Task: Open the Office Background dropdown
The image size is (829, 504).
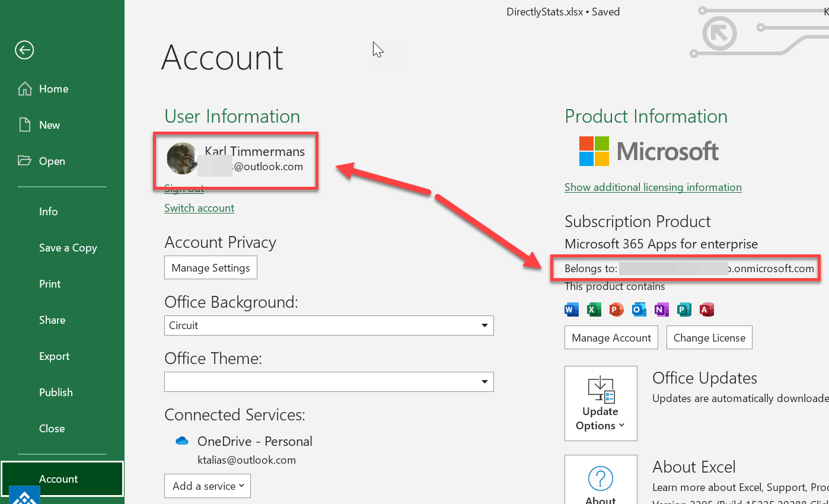Action: point(329,326)
